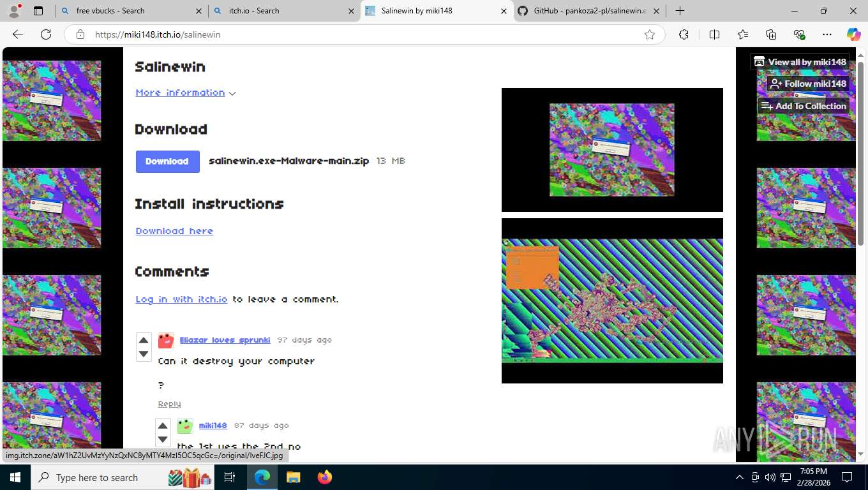
Task: Launch Firefox from the taskbar
Action: 325,477
